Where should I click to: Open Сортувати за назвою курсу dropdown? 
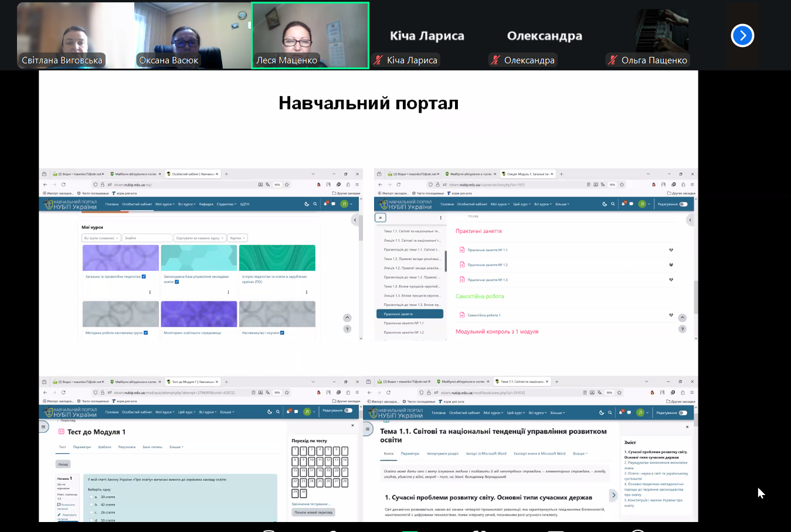(x=199, y=238)
